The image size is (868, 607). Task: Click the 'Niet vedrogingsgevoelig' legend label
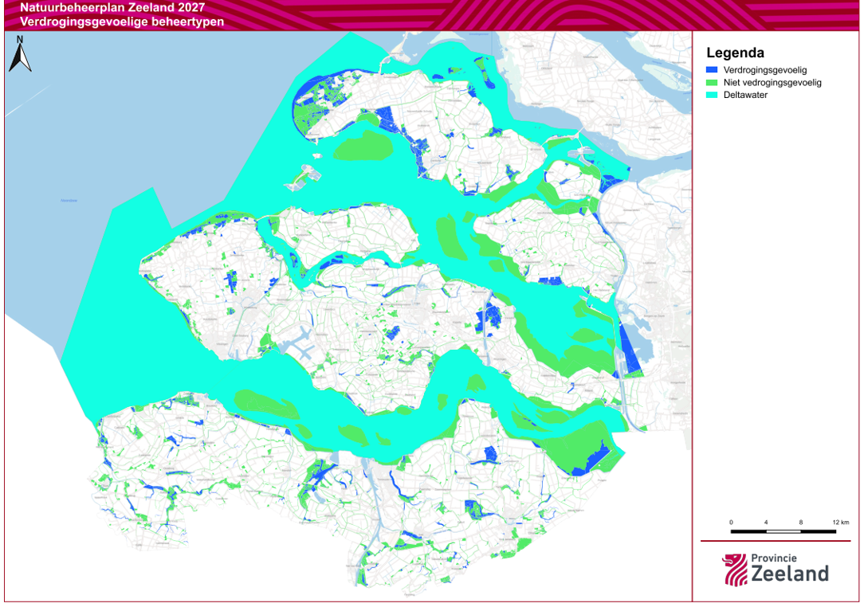point(772,82)
